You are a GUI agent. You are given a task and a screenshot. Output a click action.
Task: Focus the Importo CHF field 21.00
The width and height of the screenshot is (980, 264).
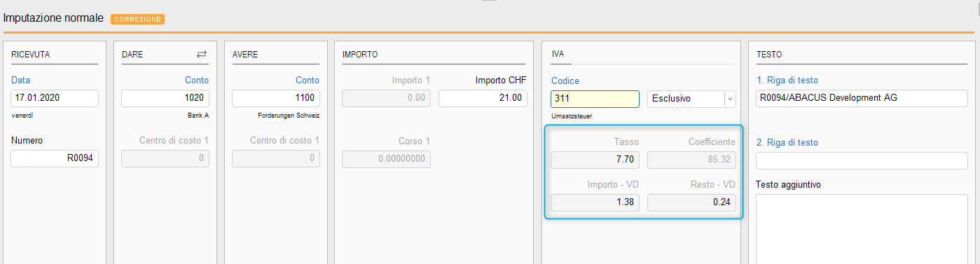(x=483, y=99)
